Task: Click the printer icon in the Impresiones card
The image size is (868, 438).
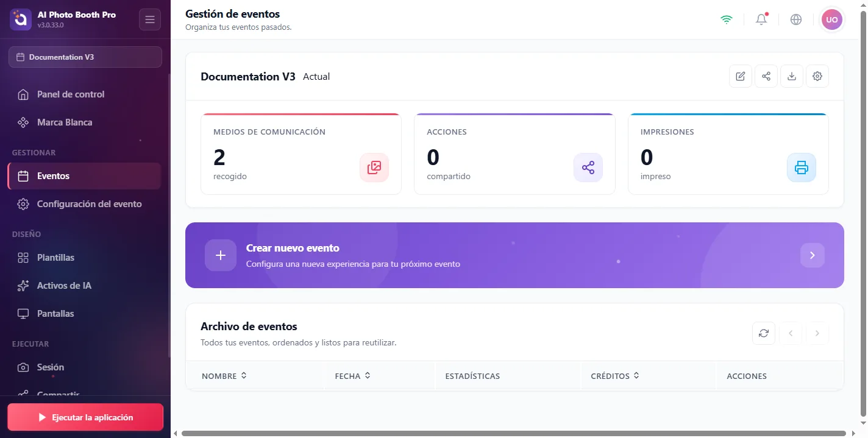Action: point(802,168)
